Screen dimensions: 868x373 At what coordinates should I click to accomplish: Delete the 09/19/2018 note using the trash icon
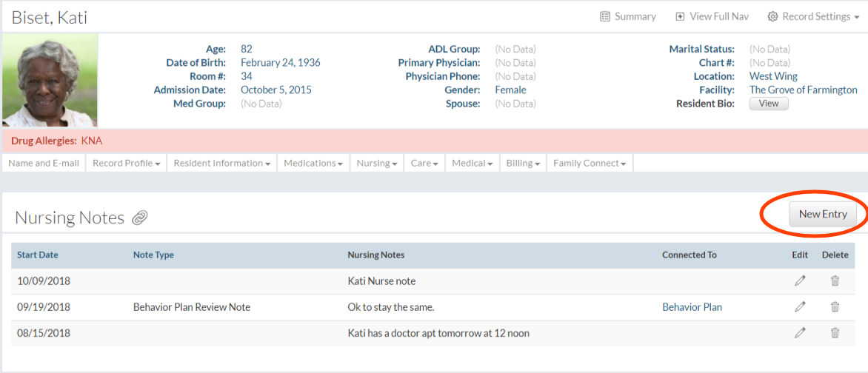coord(835,307)
